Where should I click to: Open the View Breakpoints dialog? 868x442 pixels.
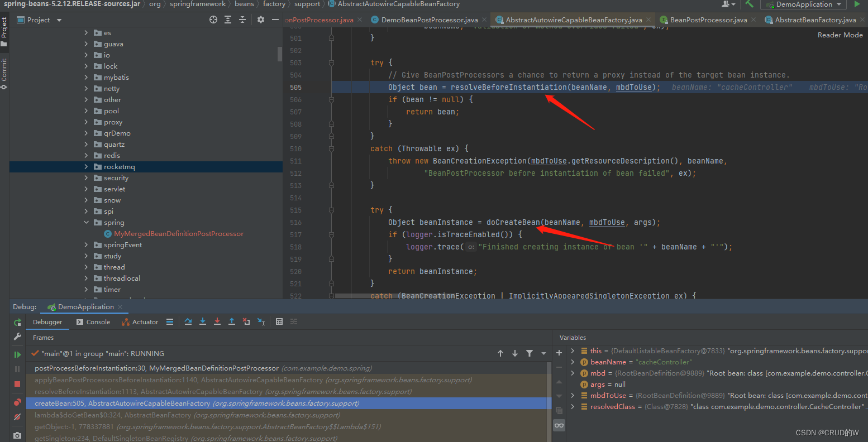pos(17,402)
